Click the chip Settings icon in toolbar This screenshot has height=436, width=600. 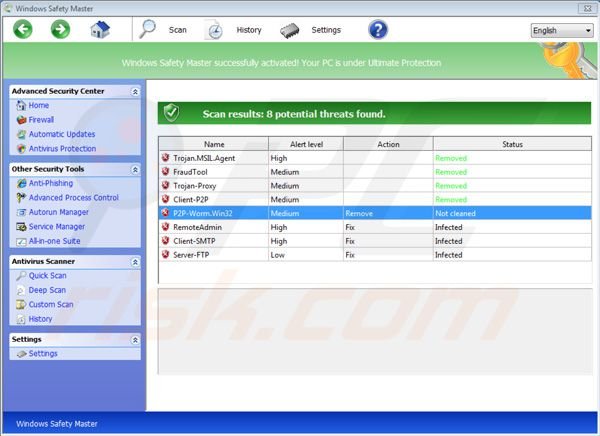tap(290, 31)
